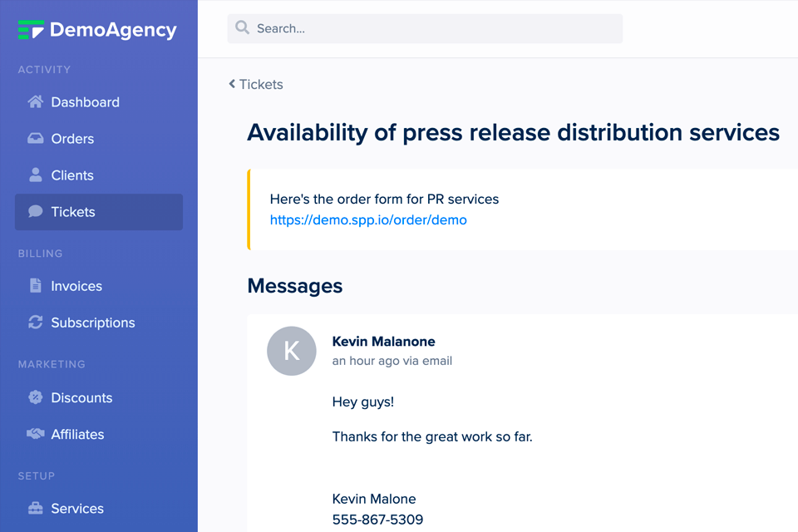Image resolution: width=798 pixels, height=532 pixels.
Task: Open the Orders page in sidebar
Action: point(72,139)
